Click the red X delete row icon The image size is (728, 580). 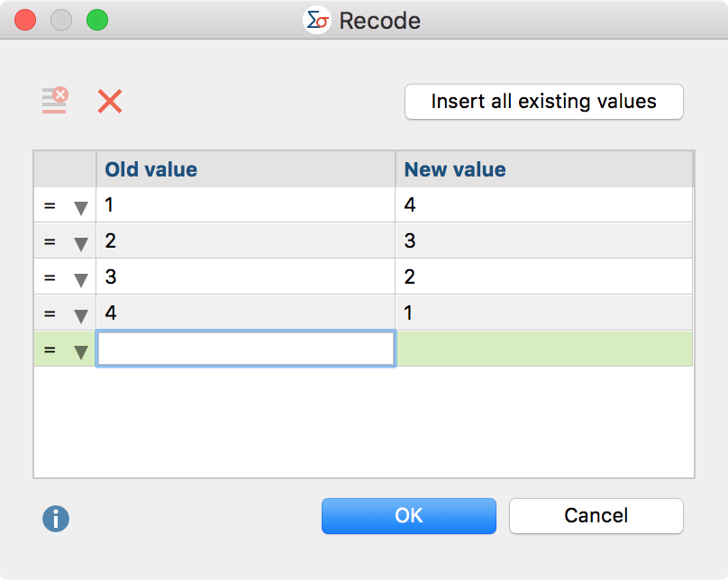coord(110,101)
